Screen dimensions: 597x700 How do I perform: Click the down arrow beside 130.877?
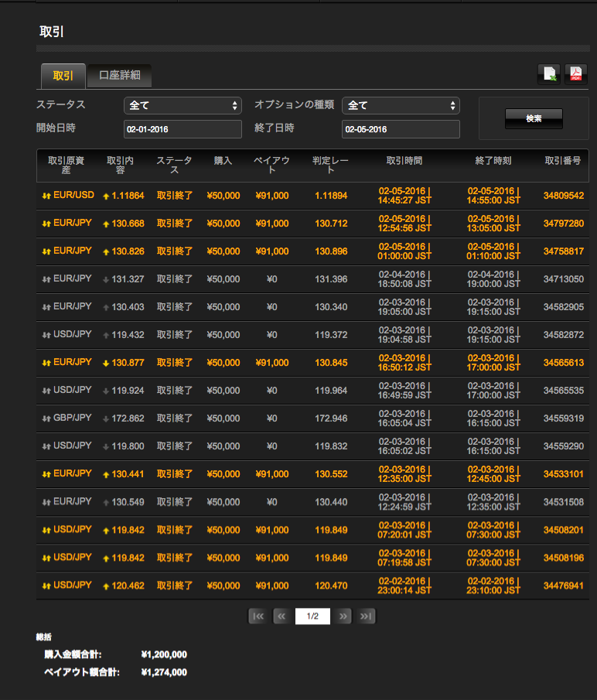106,363
